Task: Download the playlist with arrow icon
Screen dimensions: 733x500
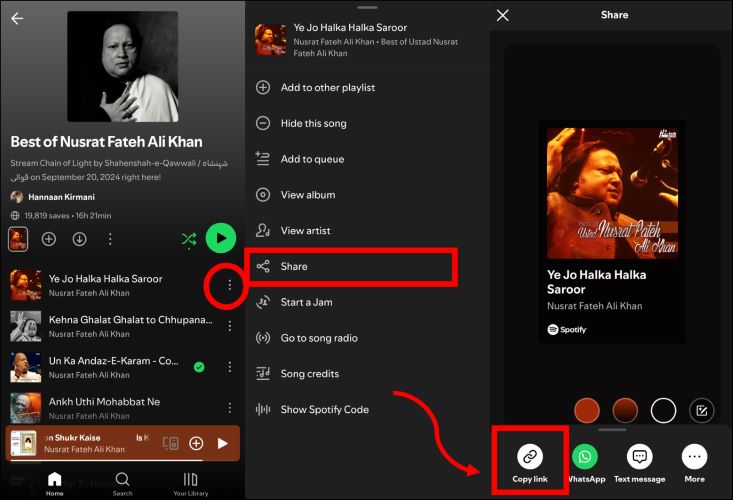Action: pyautogui.click(x=79, y=239)
